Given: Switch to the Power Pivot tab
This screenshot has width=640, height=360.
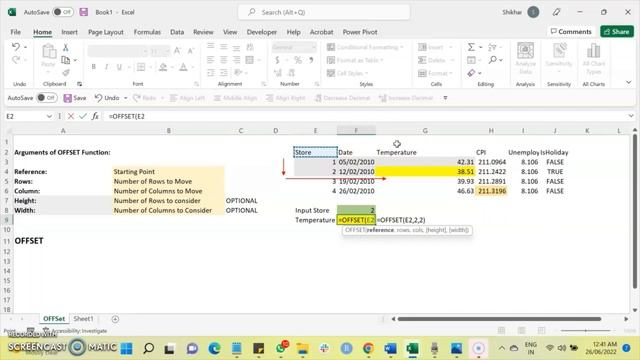Looking at the screenshot, I should pos(360,32).
